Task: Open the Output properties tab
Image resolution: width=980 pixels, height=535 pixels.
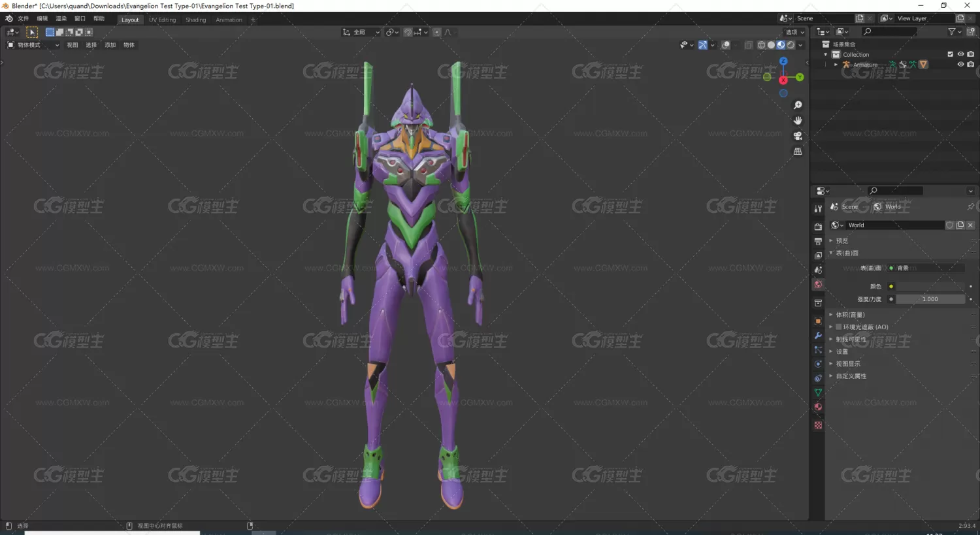Action: [818, 241]
